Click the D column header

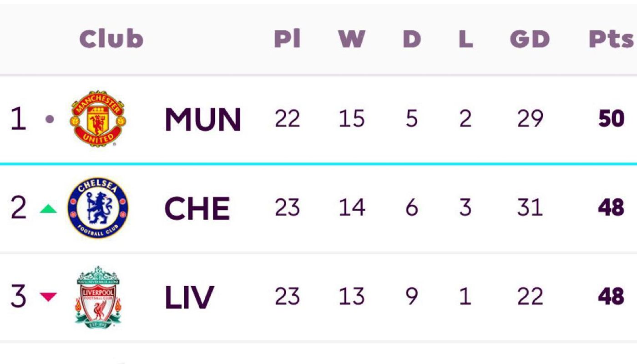coord(412,39)
